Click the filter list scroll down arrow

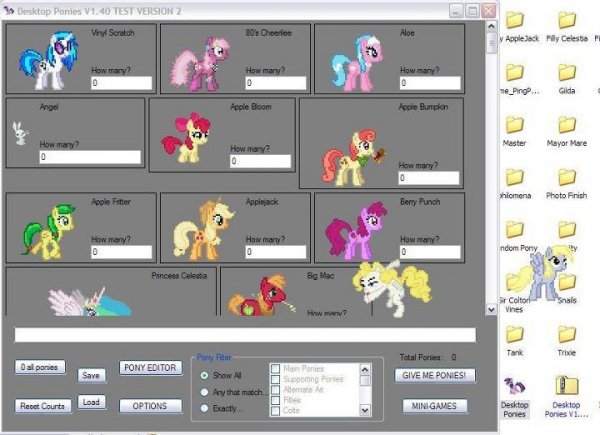365,411
